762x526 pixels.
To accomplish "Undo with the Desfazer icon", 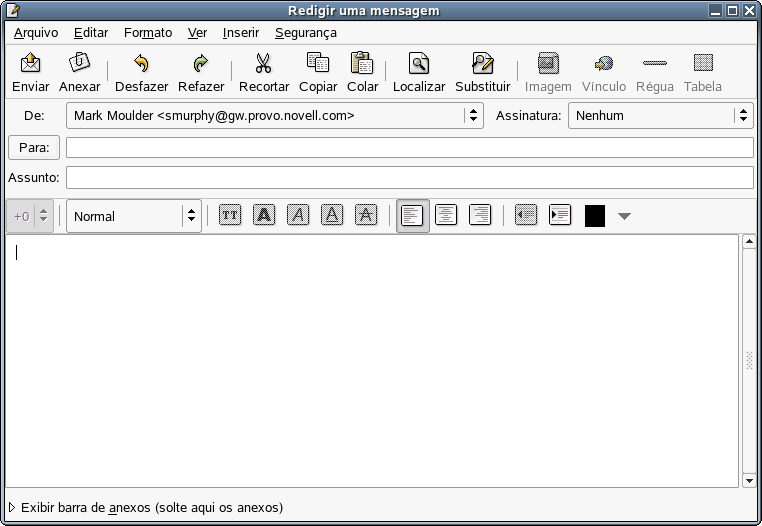I will coord(141,63).
